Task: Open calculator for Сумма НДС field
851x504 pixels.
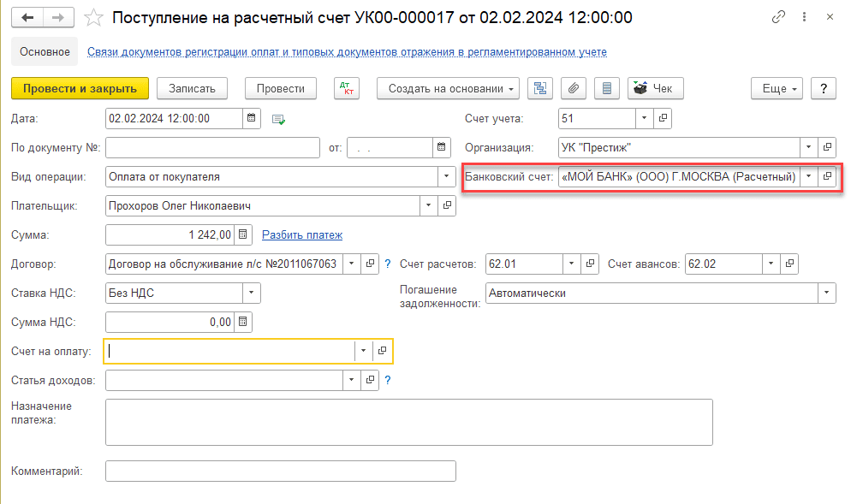Action: click(242, 323)
